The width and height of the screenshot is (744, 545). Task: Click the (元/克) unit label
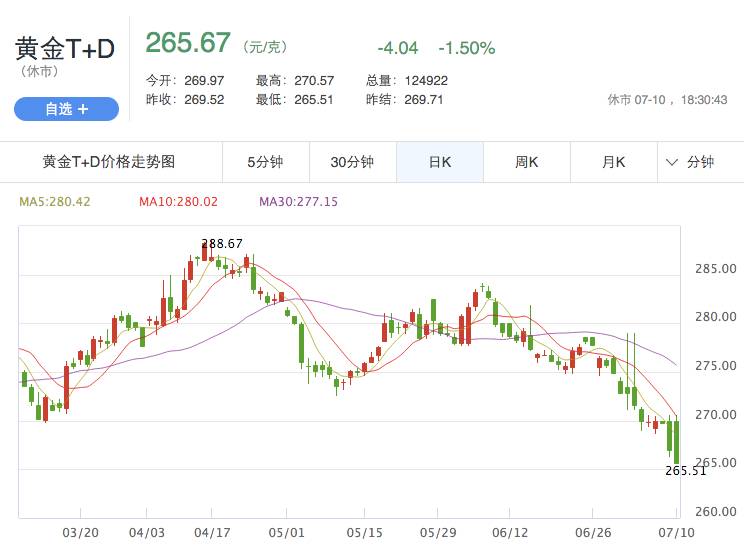[265, 47]
